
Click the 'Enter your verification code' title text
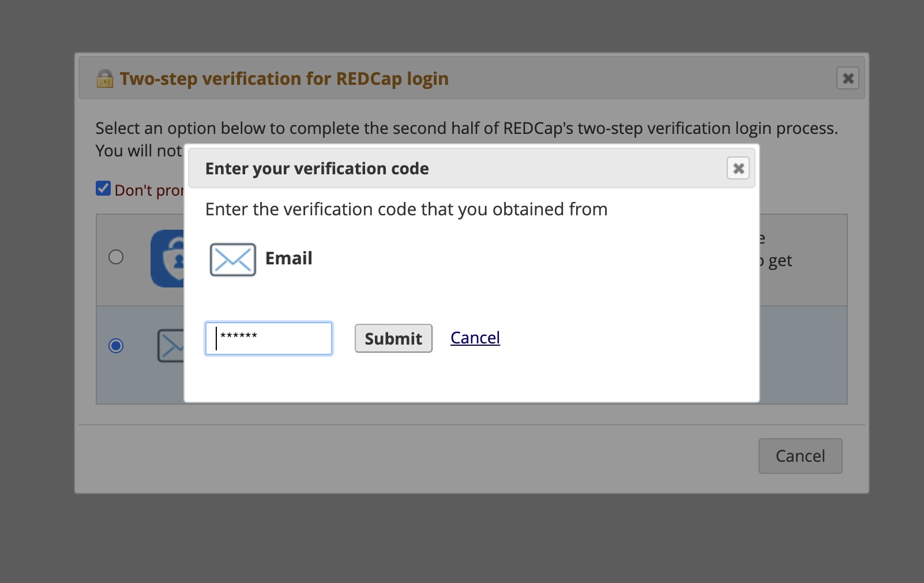[x=316, y=168]
